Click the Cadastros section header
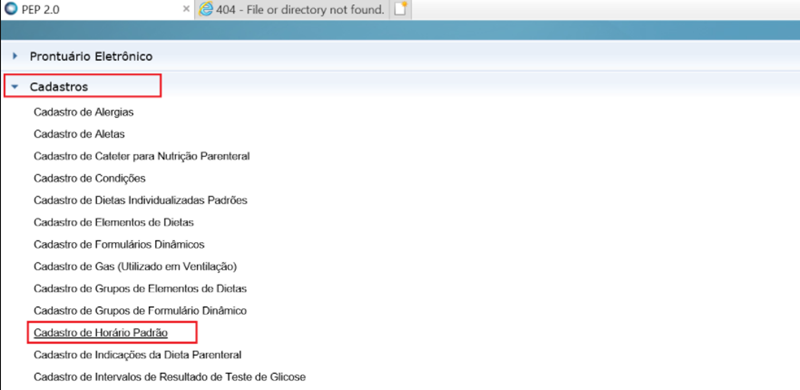800x390 pixels. coord(59,87)
